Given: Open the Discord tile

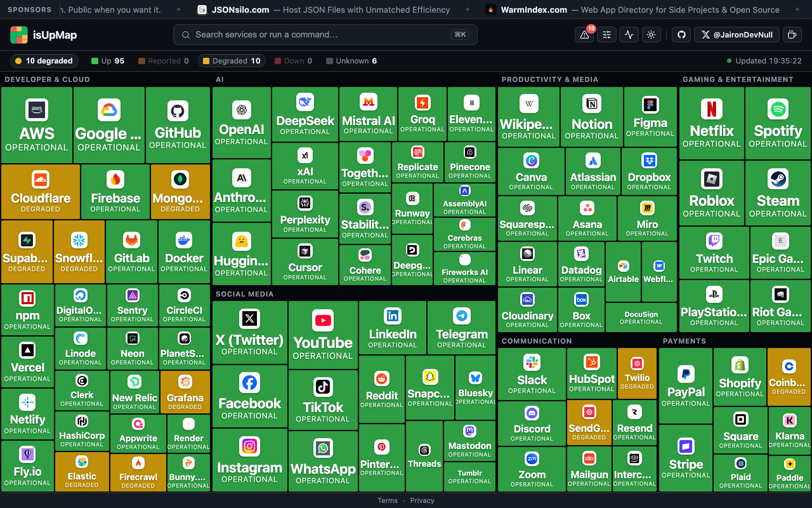Looking at the screenshot, I should (532, 423).
